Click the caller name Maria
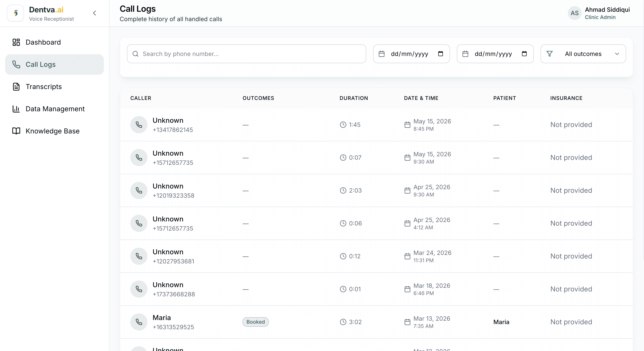Viewport: 644px width, 351px height. tap(162, 318)
